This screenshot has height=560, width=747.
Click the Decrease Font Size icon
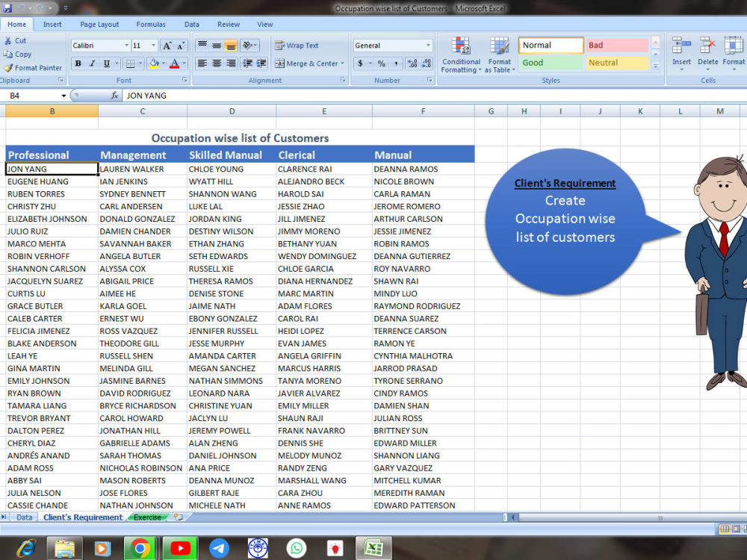[181, 46]
